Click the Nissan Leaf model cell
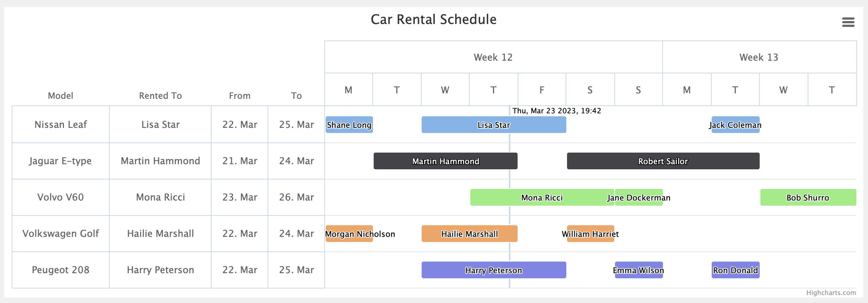The height and width of the screenshot is (303, 868). (61, 125)
